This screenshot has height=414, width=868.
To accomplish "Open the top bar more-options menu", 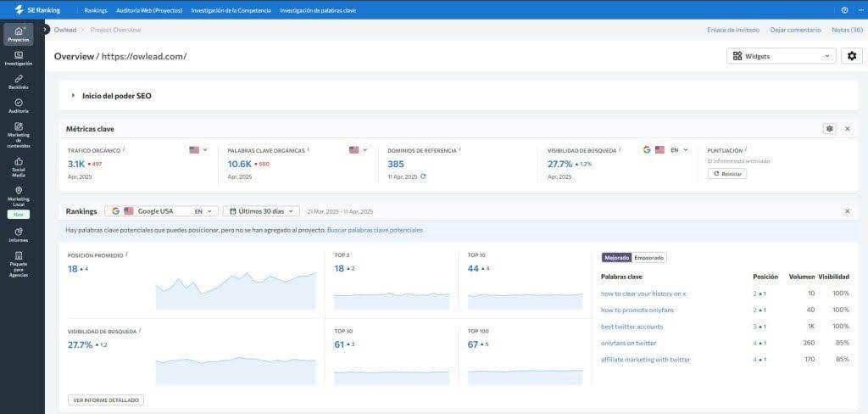I will (x=862, y=10).
